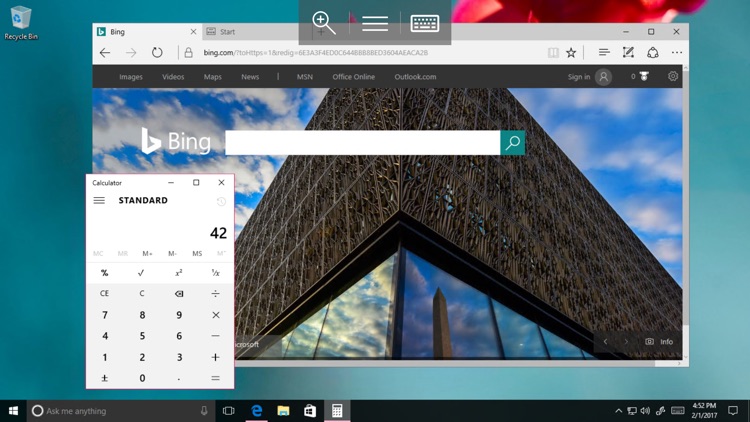750x422 pixels.
Task: Click the Calculator backspace key
Action: (179, 293)
